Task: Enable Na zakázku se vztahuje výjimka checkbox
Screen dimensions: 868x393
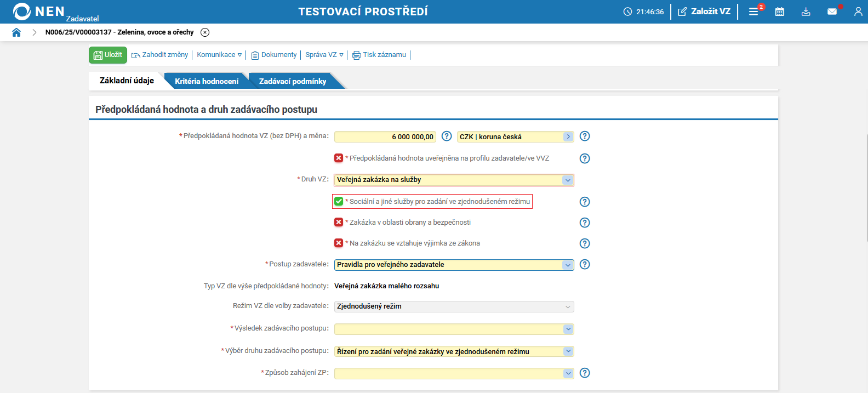Action: [339, 243]
